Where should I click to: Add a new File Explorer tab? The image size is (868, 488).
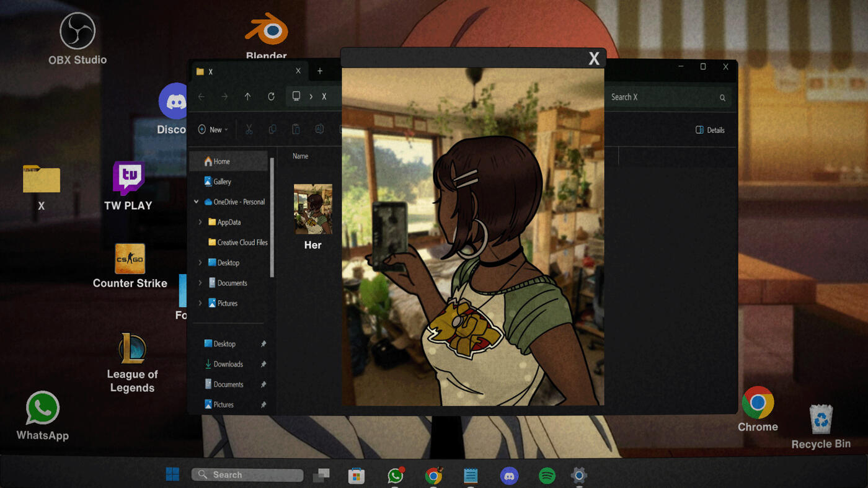point(320,71)
